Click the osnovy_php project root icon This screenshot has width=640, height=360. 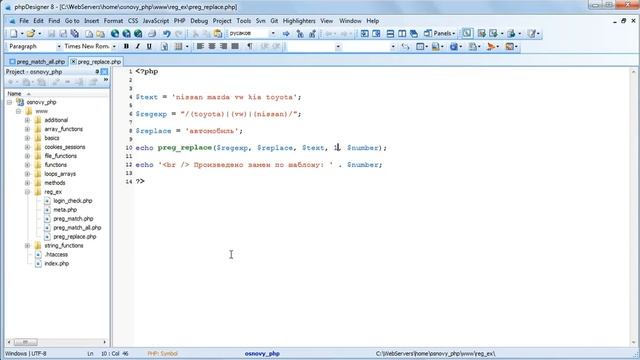click(x=20, y=102)
